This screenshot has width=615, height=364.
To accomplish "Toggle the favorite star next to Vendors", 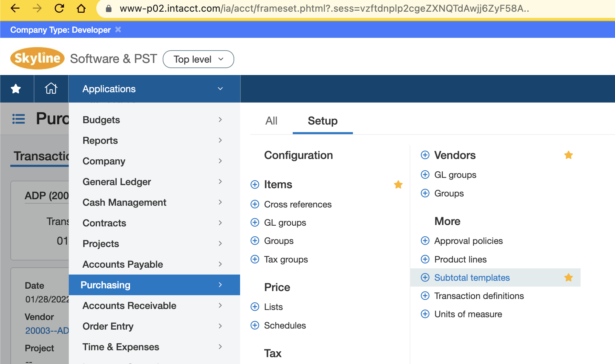I will (568, 155).
